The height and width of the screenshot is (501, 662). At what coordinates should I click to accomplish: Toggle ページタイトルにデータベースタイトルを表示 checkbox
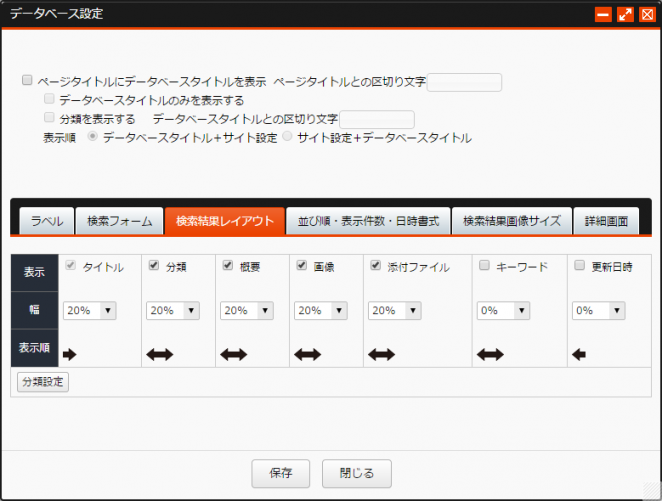coord(27,80)
